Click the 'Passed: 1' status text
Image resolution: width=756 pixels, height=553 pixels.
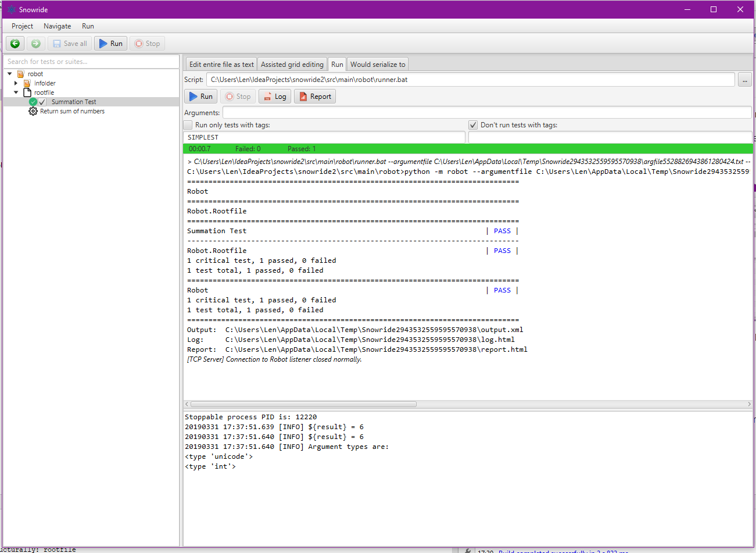point(302,149)
